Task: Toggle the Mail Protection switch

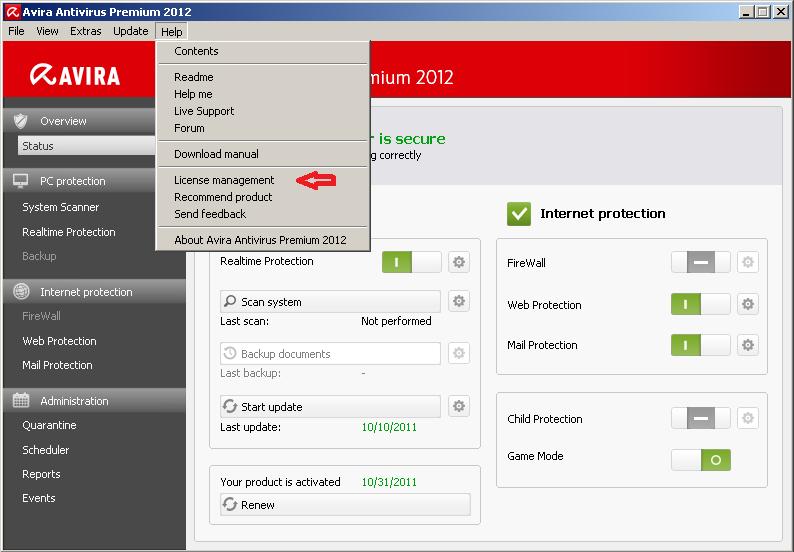Action: (x=701, y=345)
